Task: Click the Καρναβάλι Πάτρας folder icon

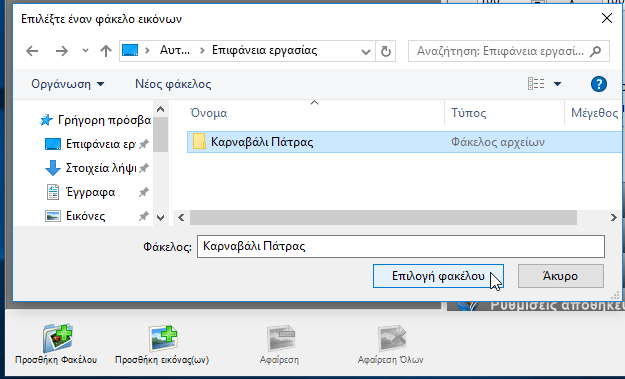Action: coord(199,141)
